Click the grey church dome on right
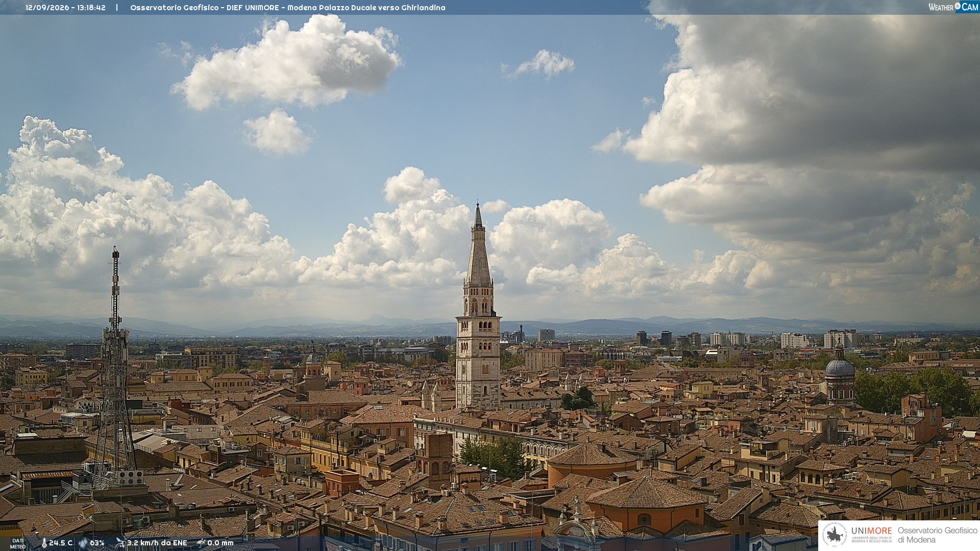The image size is (980, 551). (x=839, y=366)
